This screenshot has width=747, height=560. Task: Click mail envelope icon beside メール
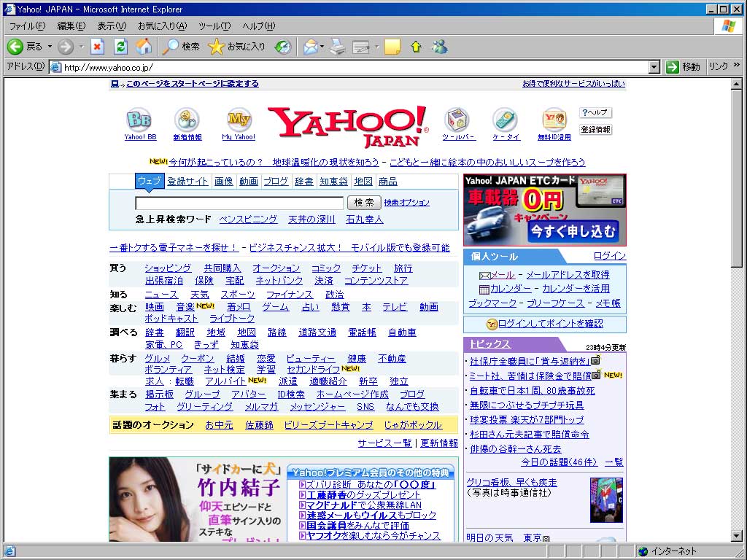(x=484, y=275)
